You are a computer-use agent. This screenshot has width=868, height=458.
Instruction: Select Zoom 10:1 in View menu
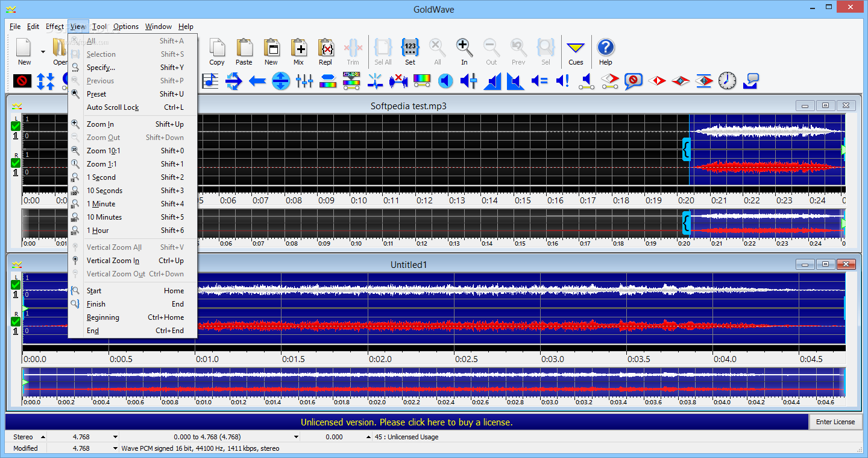pos(133,151)
